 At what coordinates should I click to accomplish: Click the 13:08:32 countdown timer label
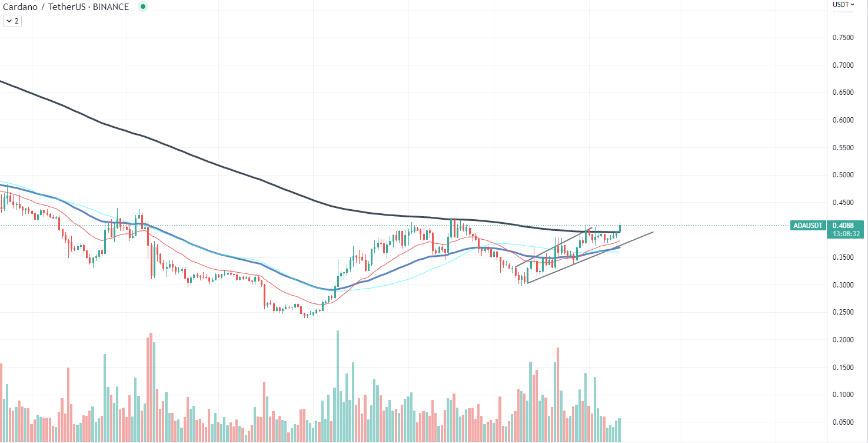pyautogui.click(x=847, y=234)
